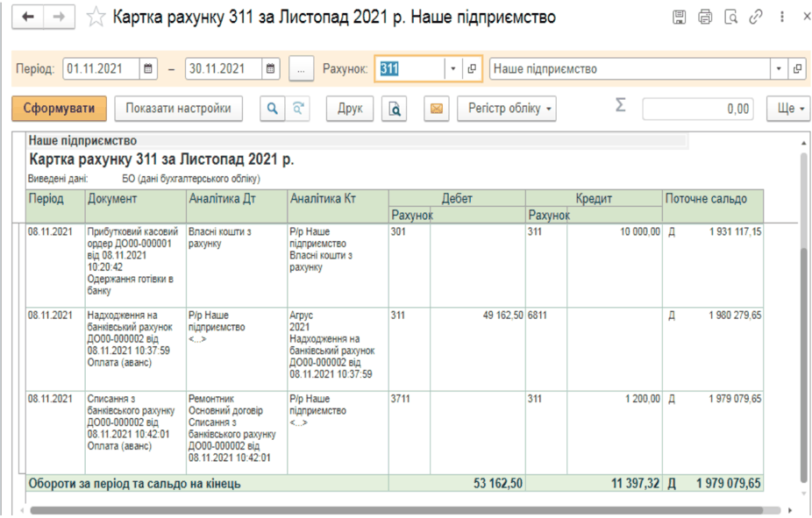Select the Дебет column header
Image resolution: width=812 pixels, height=518 pixels.
point(457,198)
